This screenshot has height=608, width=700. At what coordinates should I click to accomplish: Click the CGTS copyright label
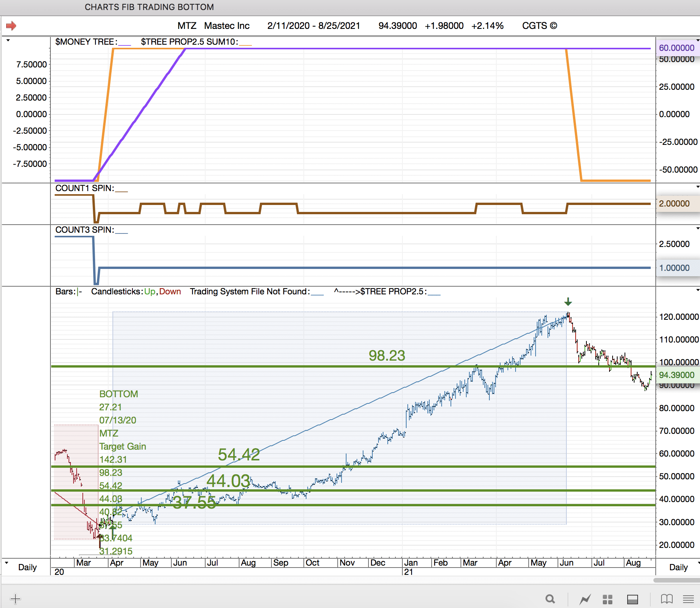tap(540, 26)
